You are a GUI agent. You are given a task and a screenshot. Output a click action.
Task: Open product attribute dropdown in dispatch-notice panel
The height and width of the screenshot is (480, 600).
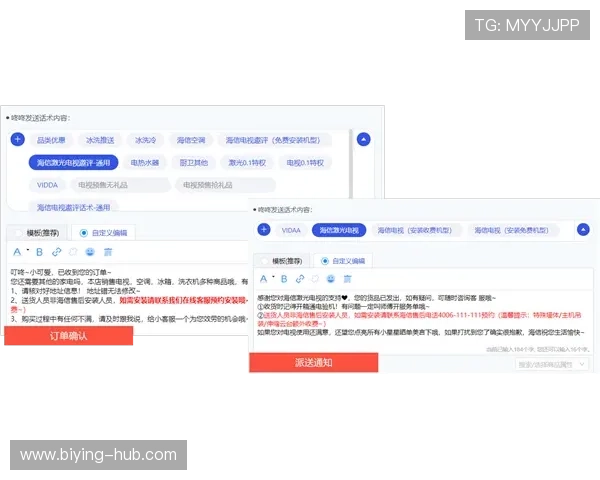552,364
